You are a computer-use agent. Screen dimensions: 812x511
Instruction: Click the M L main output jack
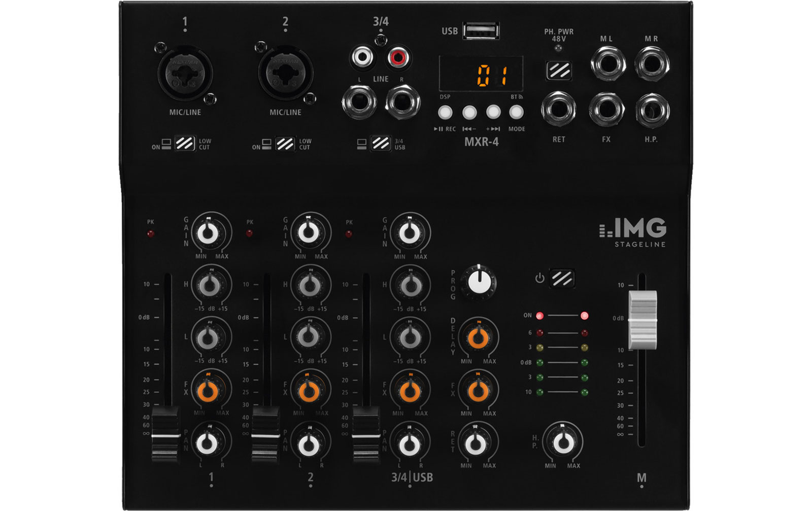[x=607, y=64]
